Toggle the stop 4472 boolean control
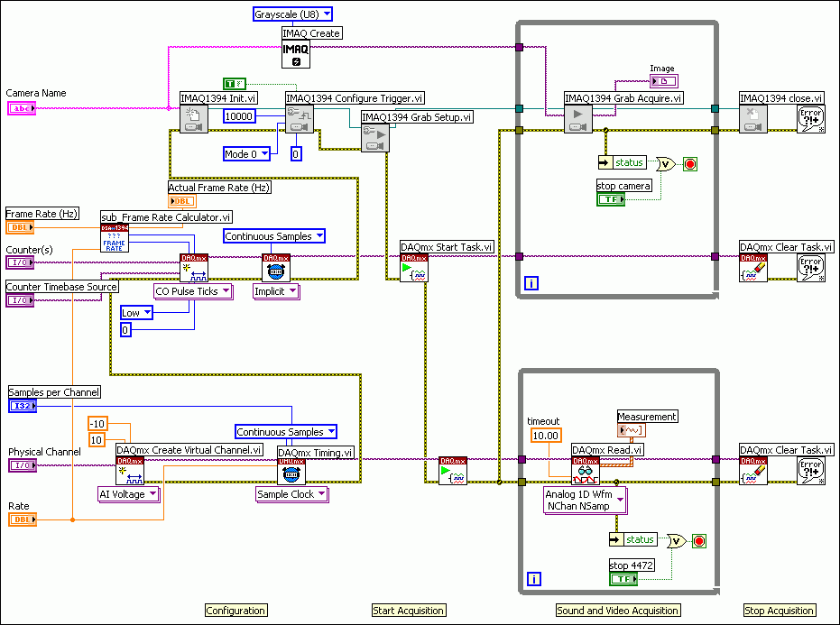 pyautogui.click(x=623, y=578)
